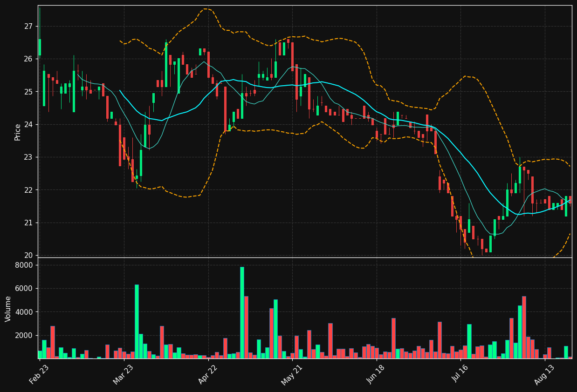This screenshot has width=577, height=392.
Task: Click the 27 price tick label
Action: (29, 27)
